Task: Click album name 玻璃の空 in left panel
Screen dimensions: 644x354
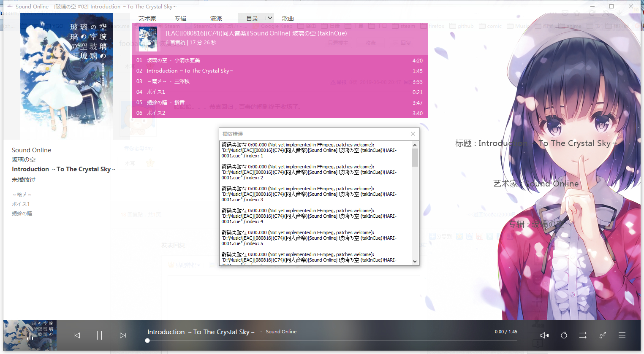Action: click(24, 159)
